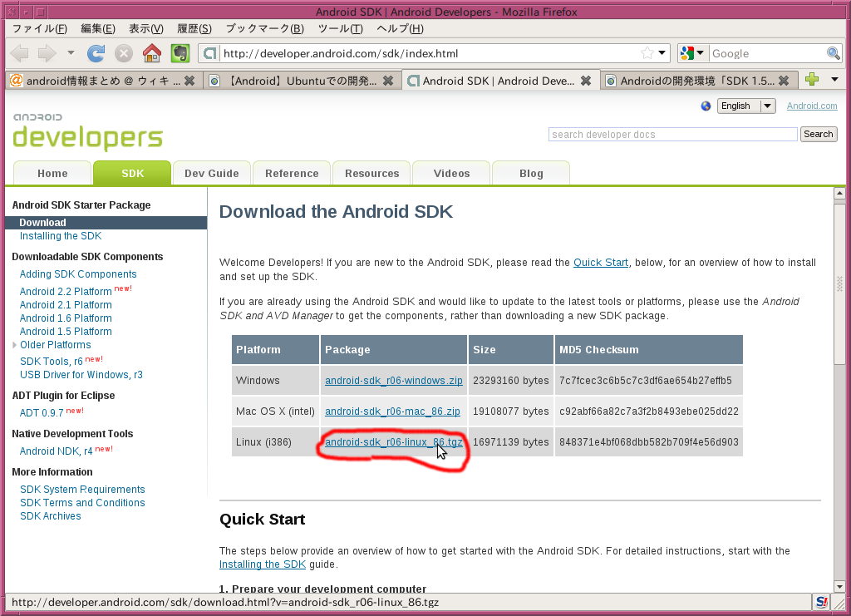This screenshot has height=616, width=851.
Task: Open the ヘルプ(H) menu
Action: [x=400, y=29]
